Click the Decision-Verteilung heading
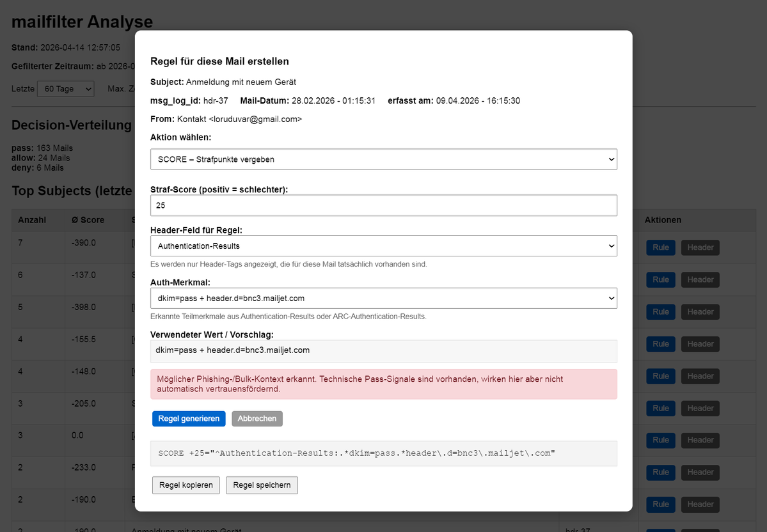 click(x=72, y=125)
